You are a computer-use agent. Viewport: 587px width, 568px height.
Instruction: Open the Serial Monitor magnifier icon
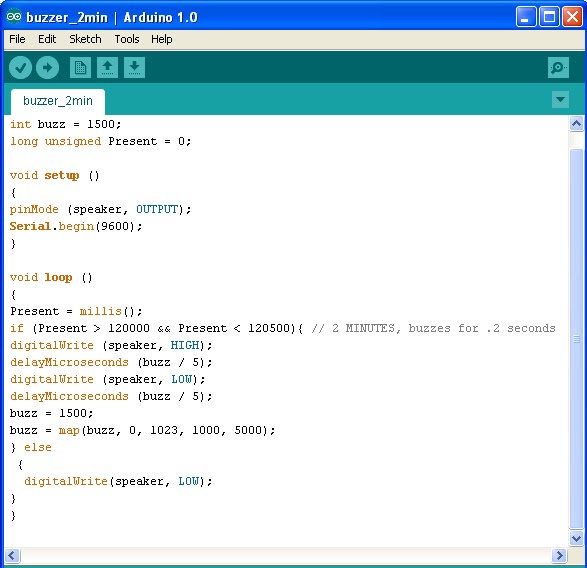pos(558,68)
